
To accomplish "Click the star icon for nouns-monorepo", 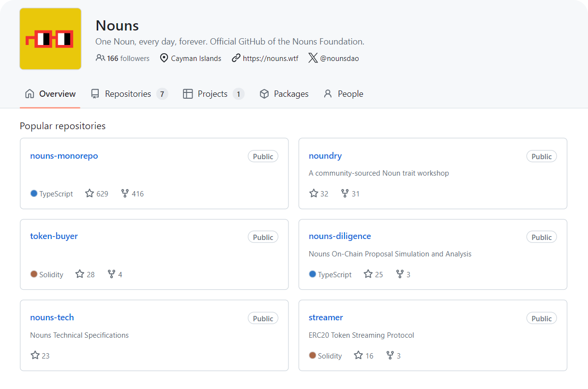I will point(90,194).
